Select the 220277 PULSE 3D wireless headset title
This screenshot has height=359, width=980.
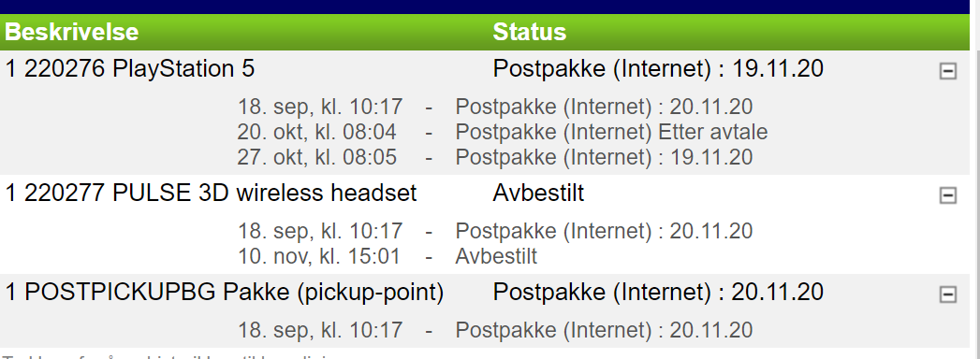pyautogui.click(x=211, y=193)
